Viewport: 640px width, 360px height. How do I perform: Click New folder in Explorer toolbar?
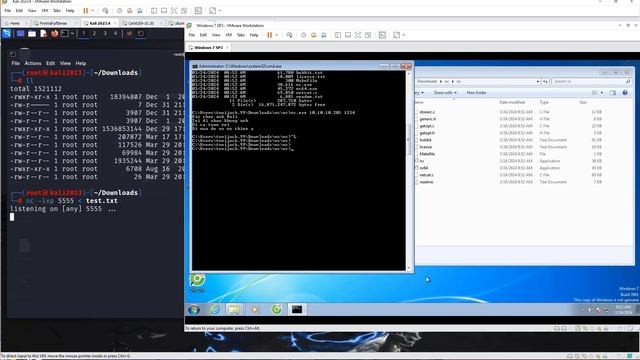476,93
